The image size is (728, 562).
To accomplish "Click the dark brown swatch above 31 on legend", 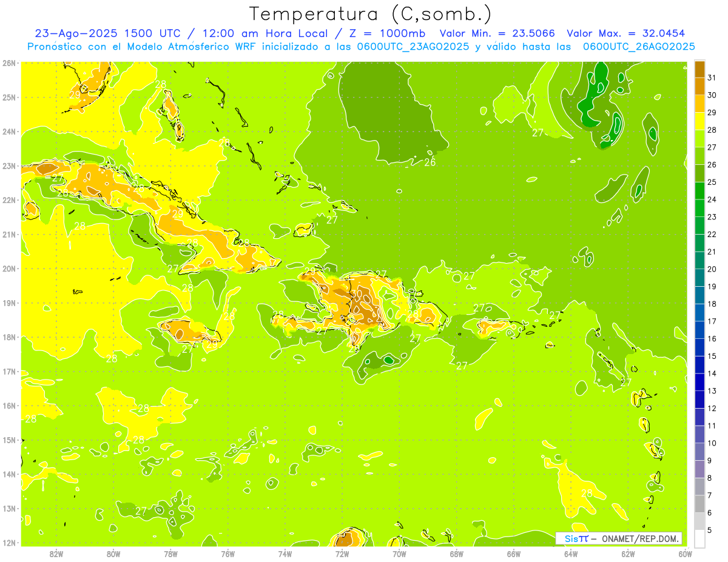I will point(699,69).
